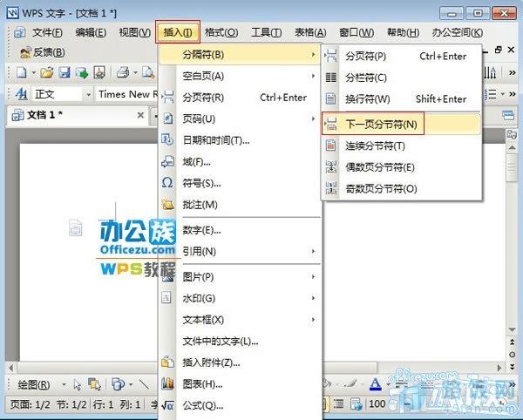Select 公式(Q)... menu entry
523x420 pixels.
[x=240, y=406]
